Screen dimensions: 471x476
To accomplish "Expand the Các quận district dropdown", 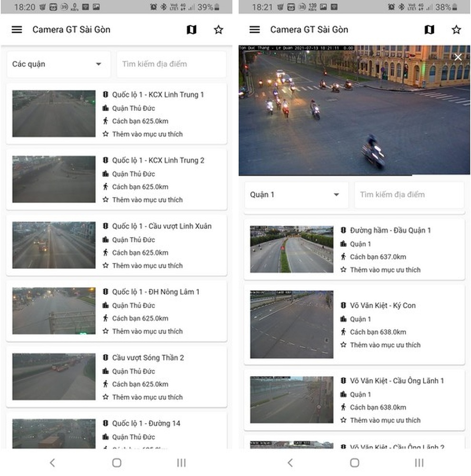I will [59, 64].
